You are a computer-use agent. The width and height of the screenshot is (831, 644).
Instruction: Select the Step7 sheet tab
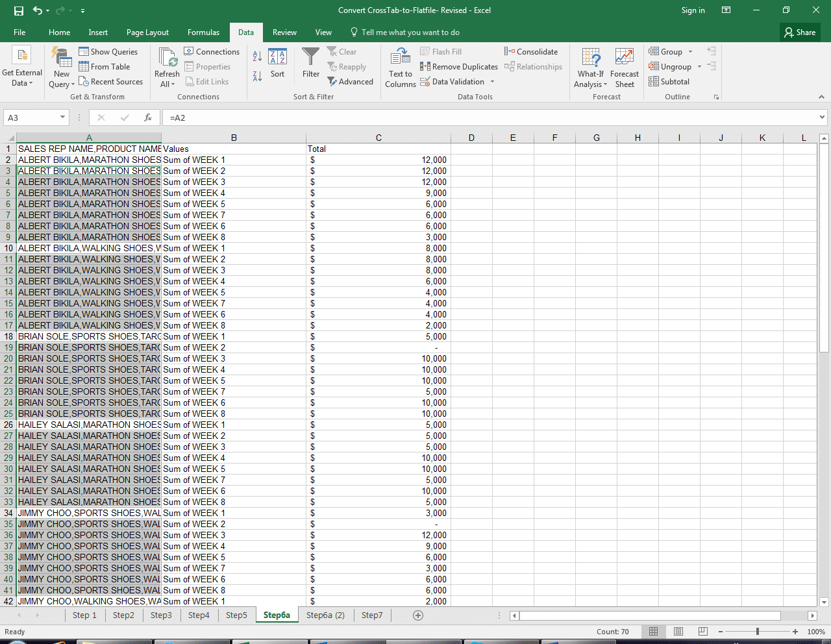pos(372,615)
